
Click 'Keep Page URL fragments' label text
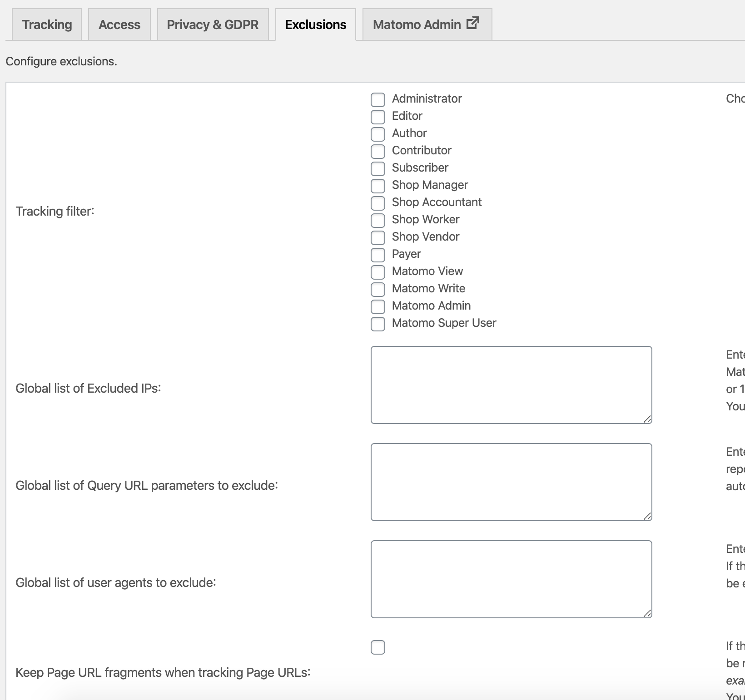(x=163, y=673)
